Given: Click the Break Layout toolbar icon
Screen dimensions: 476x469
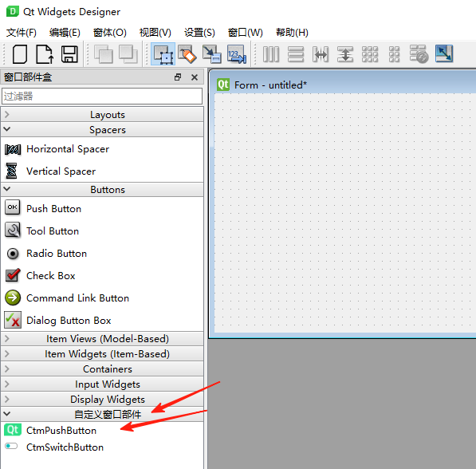Looking at the screenshot, I should click(419, 54).
